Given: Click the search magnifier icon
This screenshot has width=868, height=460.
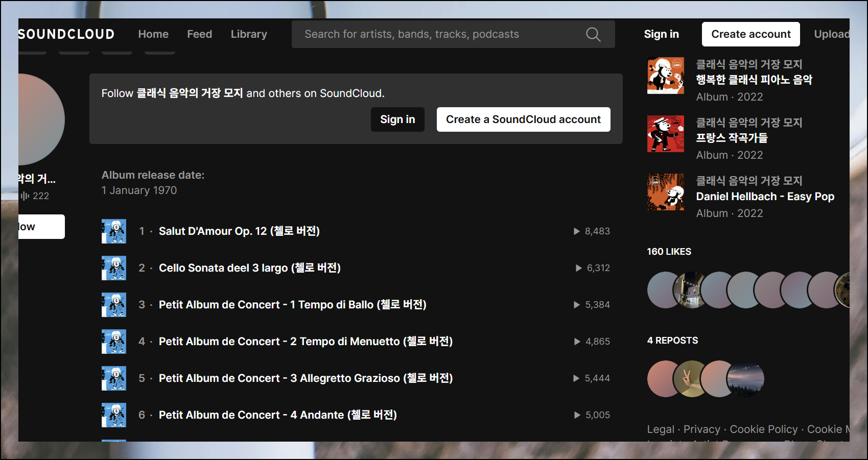Looking at the screenshot, I should pyautogui.click(x=593, y=34).
